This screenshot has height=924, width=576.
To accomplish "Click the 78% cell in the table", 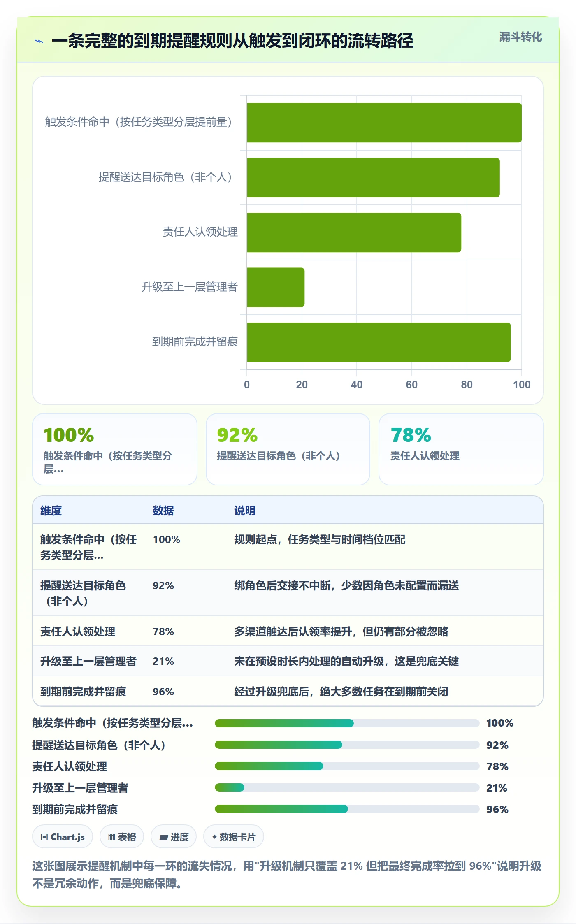I will pyautogui.click(x=163, y=631).
